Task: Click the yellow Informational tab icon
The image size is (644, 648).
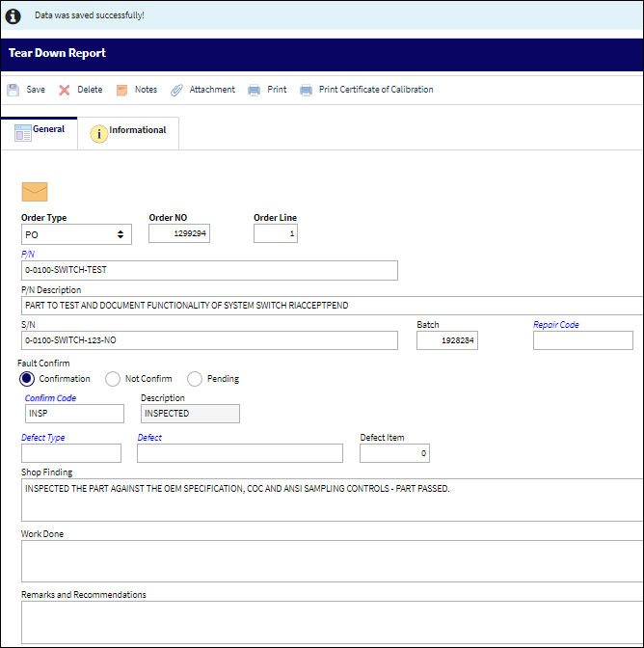Action: click(x=99, y=134)
